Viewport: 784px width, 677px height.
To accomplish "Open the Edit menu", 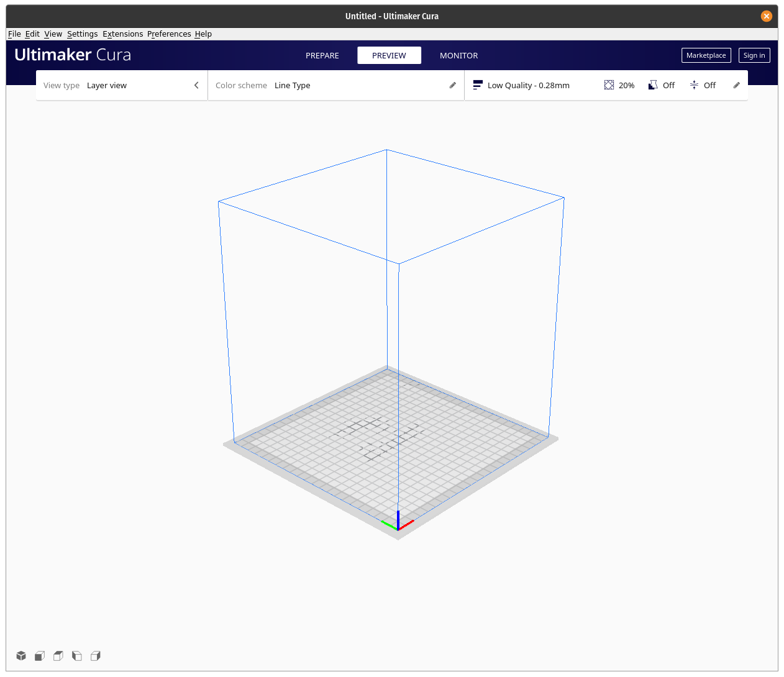I will tap(32, 34).
